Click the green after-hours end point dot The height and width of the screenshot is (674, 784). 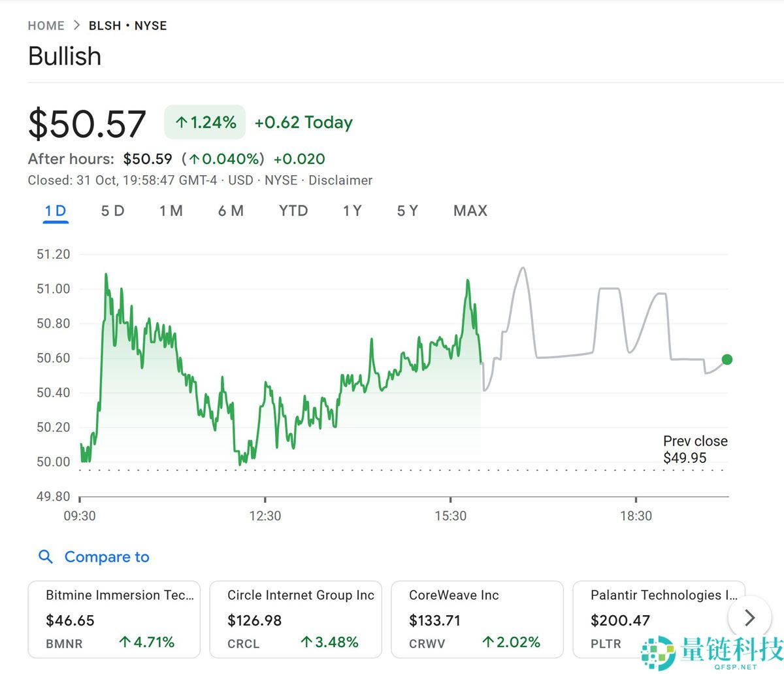(x=727, y=360)
